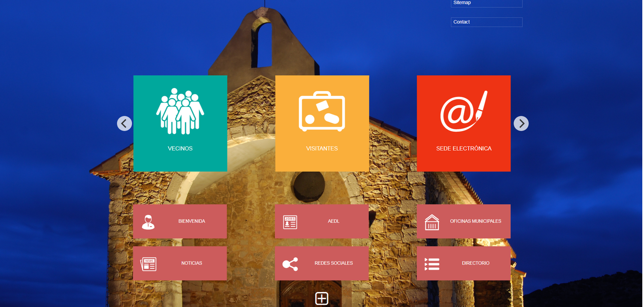644x307 pixels.
Task: Open the BIENVENIDA label
Action: click(191, 221)
